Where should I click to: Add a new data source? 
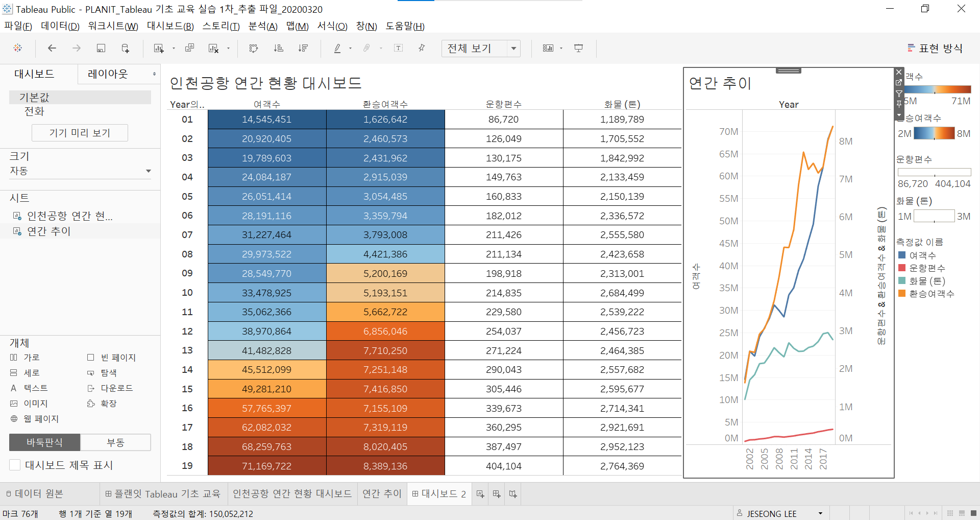click(126, 48)
